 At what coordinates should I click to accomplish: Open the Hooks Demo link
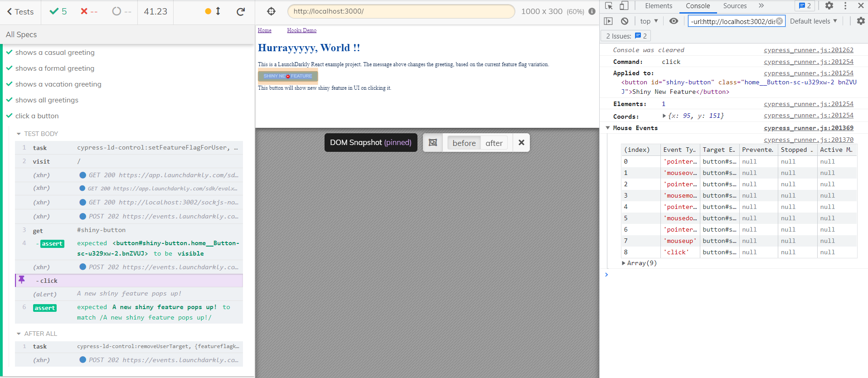(302, 30)
